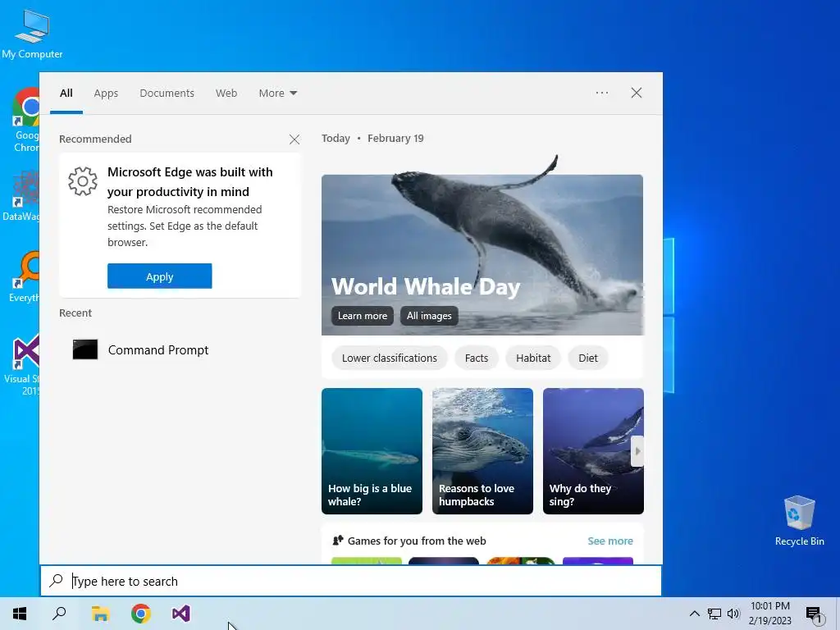Focus the Type here to search box
This screenshot has width=840, height=630.
click(351, 581)
